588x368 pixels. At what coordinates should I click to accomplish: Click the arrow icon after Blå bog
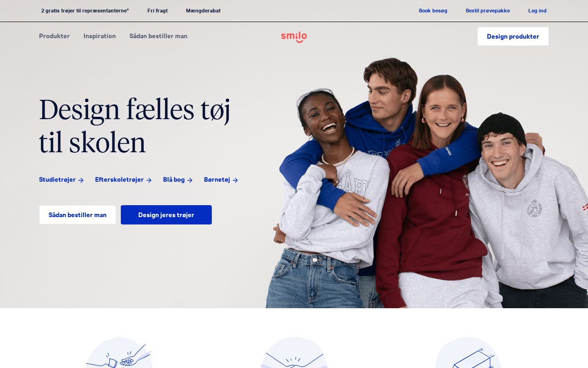(x=190, y=180)
